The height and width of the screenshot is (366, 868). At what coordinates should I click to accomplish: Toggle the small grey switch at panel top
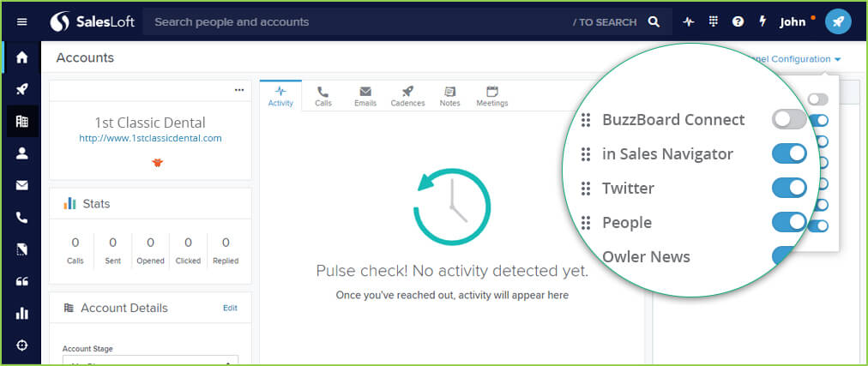click(817, 99)
